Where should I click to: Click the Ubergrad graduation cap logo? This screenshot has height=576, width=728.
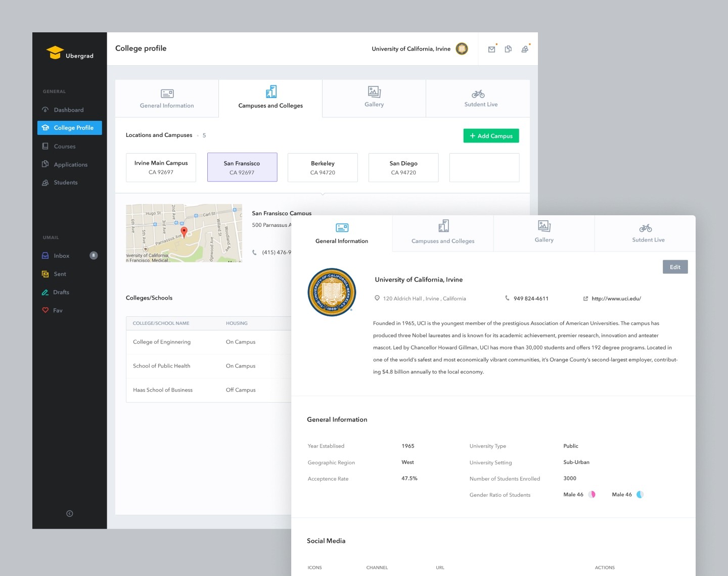point(55,53)
